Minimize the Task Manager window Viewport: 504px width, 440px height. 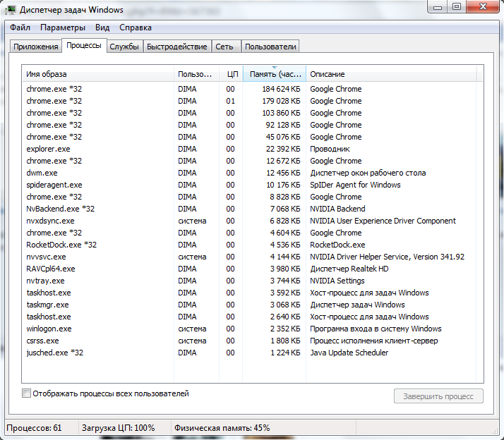(x=438, y=7)
